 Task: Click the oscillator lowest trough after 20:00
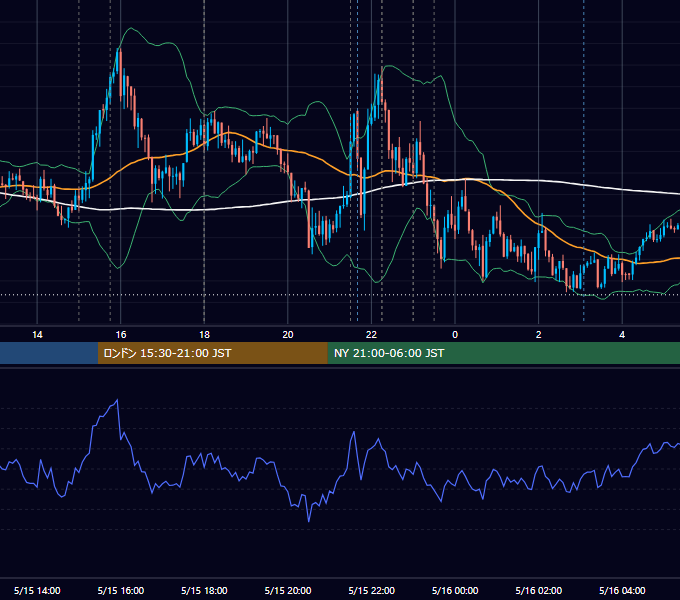pyautogui.click(x=309, y=521)
